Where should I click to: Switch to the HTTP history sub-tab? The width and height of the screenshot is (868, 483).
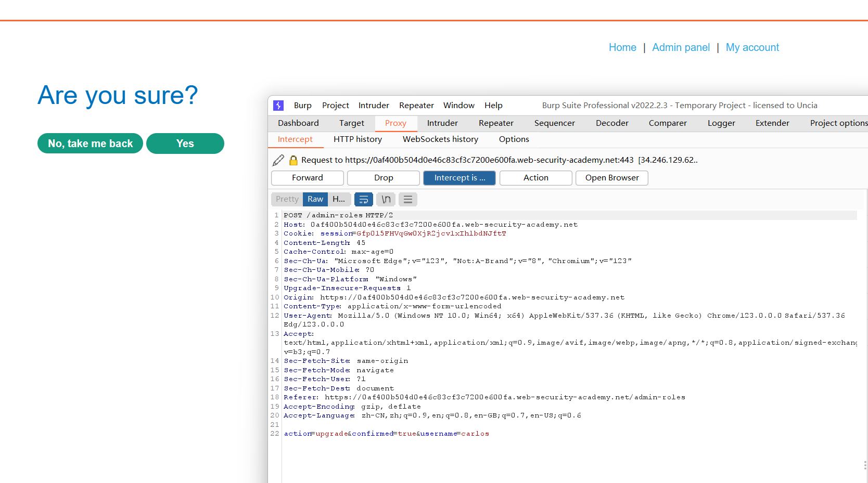point(358,139)
